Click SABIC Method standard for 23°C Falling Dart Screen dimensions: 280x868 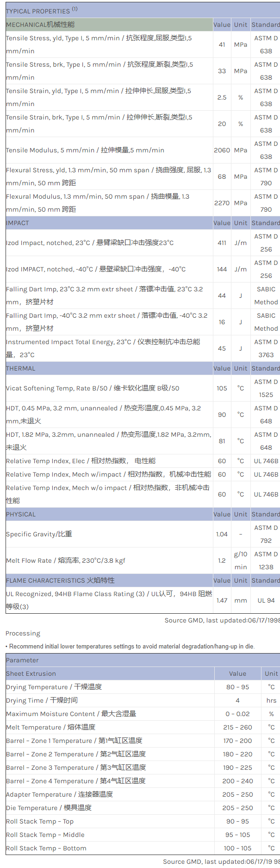click(266, 296)
